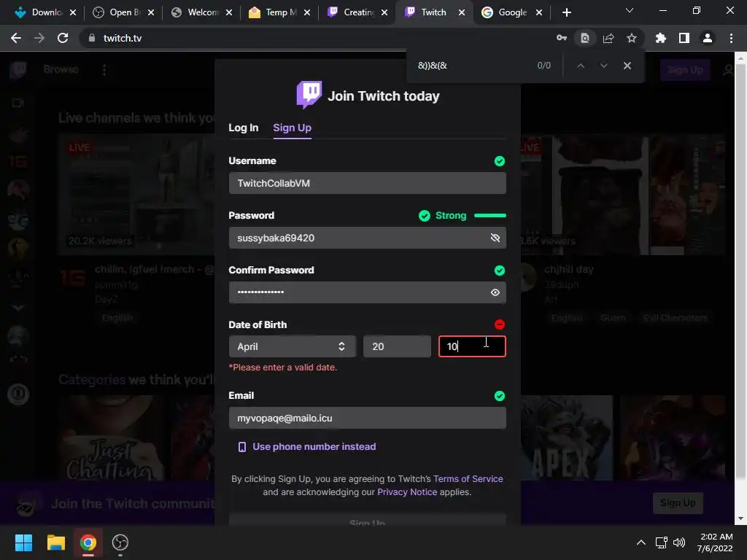Viewport: 747px width, 560px height.
Task: Click the find-in-page icon in address bar
Action: [x=585, y=38]
